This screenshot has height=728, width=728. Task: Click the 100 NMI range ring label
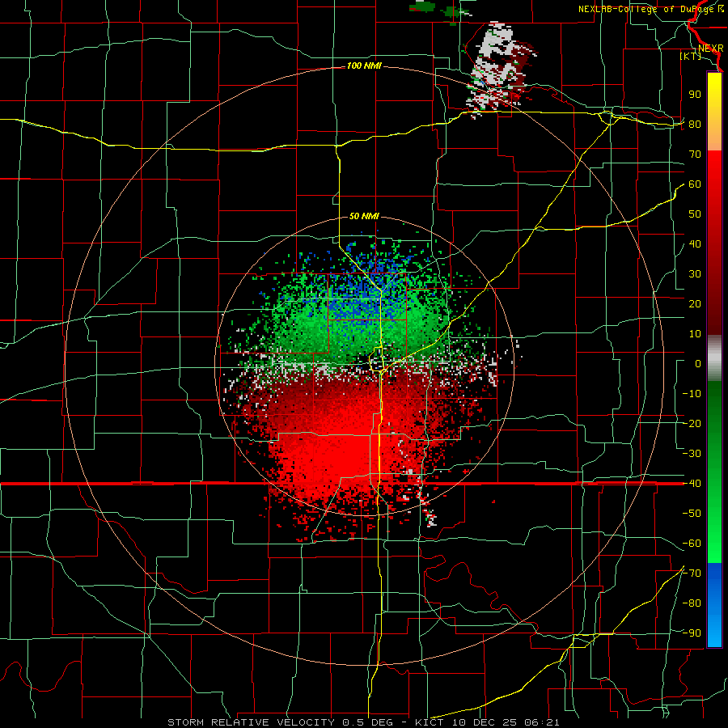click(x=364, y=66)
